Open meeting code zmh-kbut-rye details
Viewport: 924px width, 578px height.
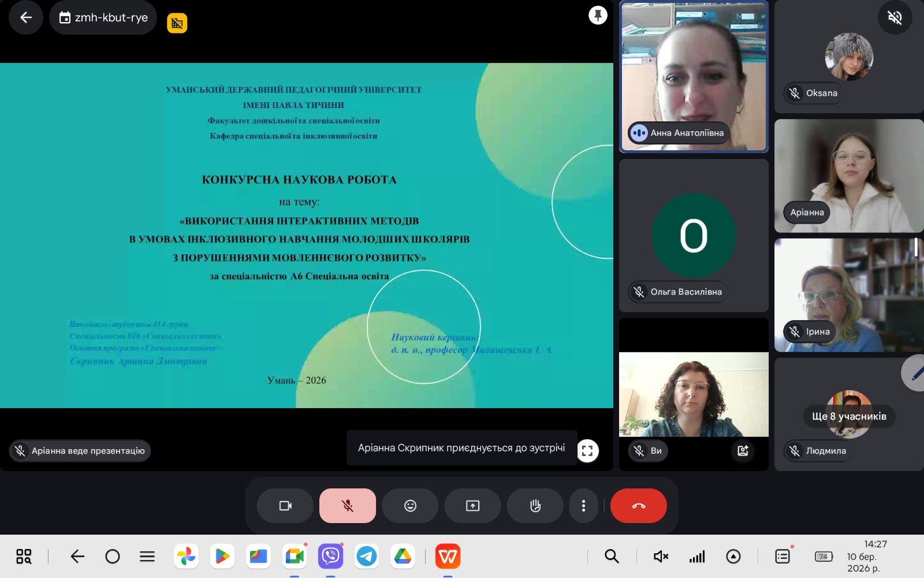103,17
